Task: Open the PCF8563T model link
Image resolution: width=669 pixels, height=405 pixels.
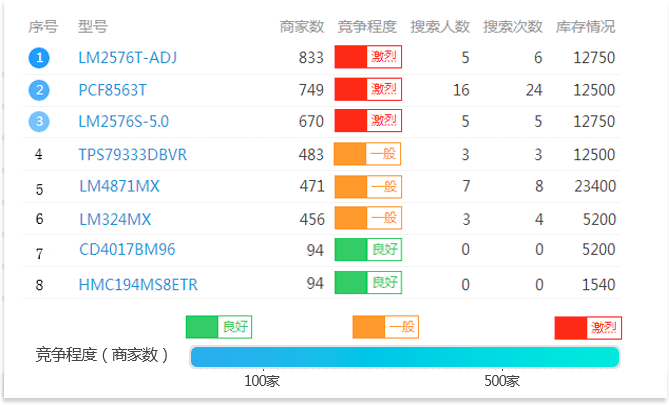Action: point(112,90)
